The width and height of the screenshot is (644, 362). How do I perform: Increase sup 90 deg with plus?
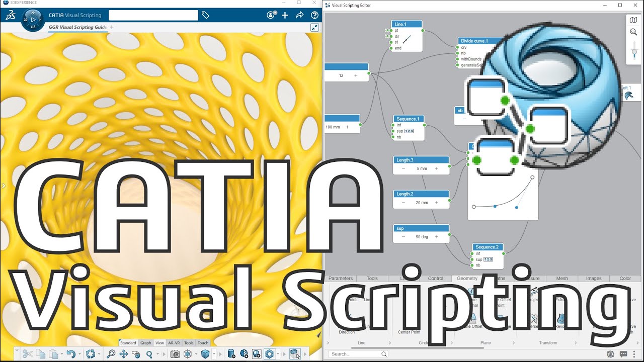click(x=436, y=236)
